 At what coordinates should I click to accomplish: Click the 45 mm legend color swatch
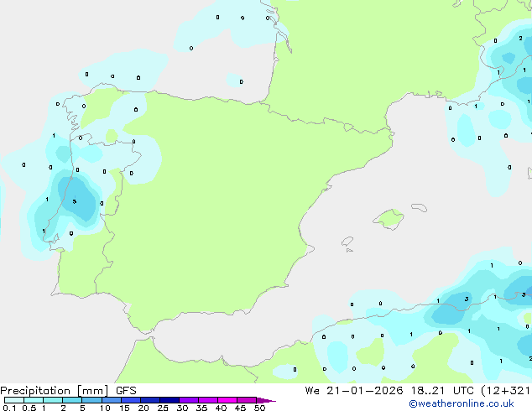[x=247, y=400]
